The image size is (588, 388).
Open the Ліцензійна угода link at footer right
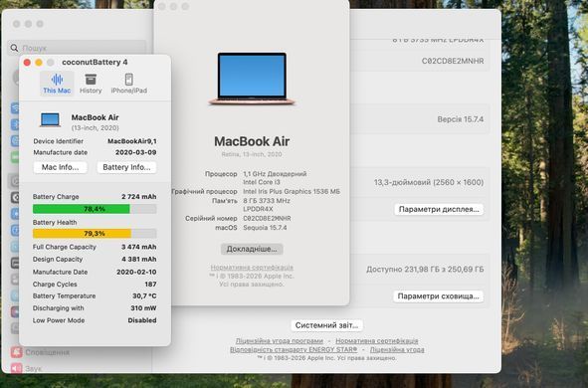(397, 349)
